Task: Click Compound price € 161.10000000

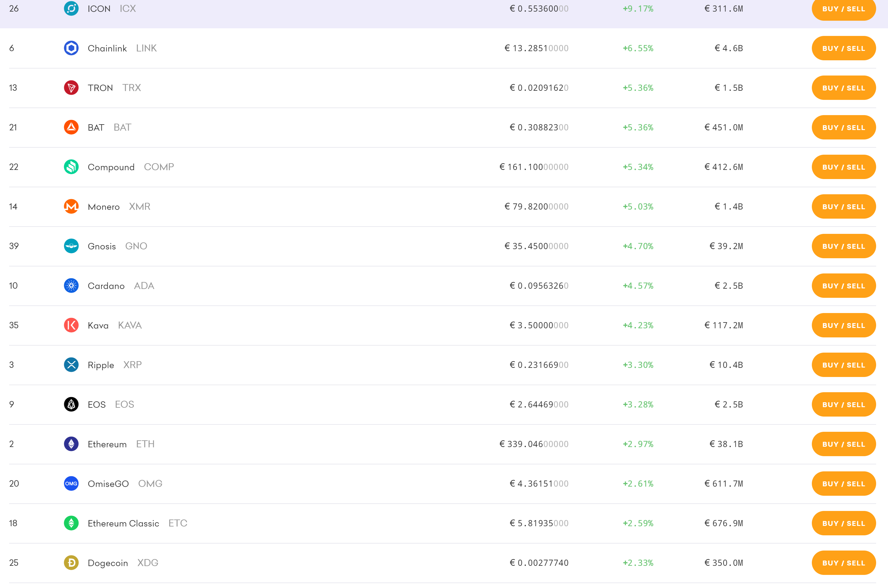Action: click(x=534, y=167)
